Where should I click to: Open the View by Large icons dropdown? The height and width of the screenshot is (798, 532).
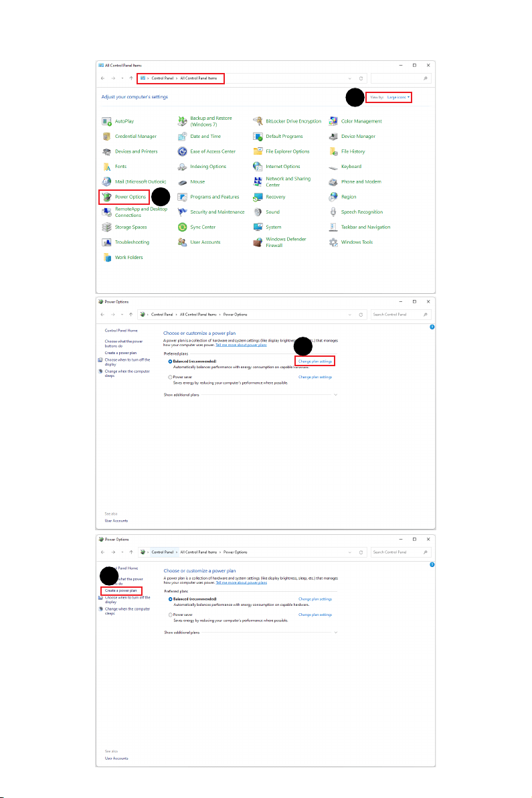[398, 97]
